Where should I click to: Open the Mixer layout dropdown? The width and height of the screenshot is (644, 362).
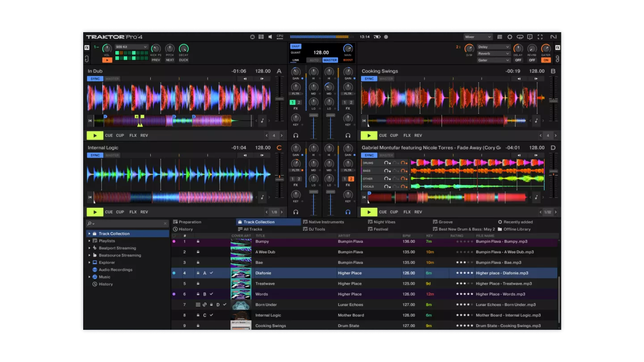tap(478, 37)
